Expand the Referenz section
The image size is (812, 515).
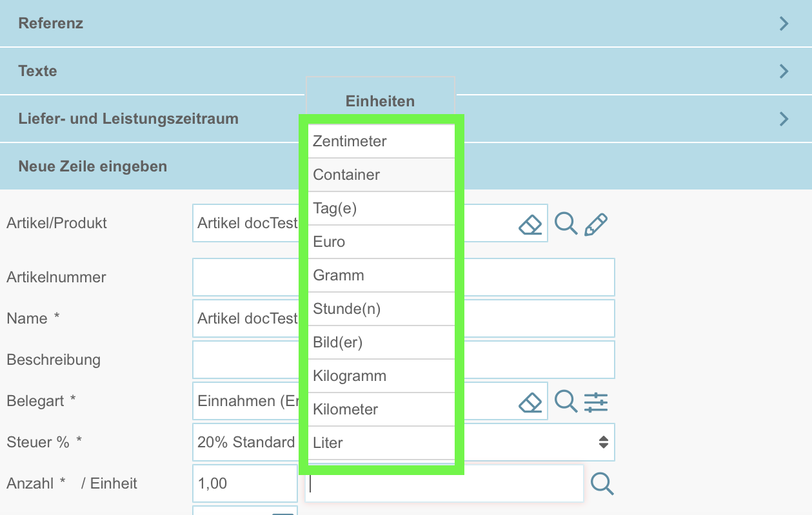[784, 24]
